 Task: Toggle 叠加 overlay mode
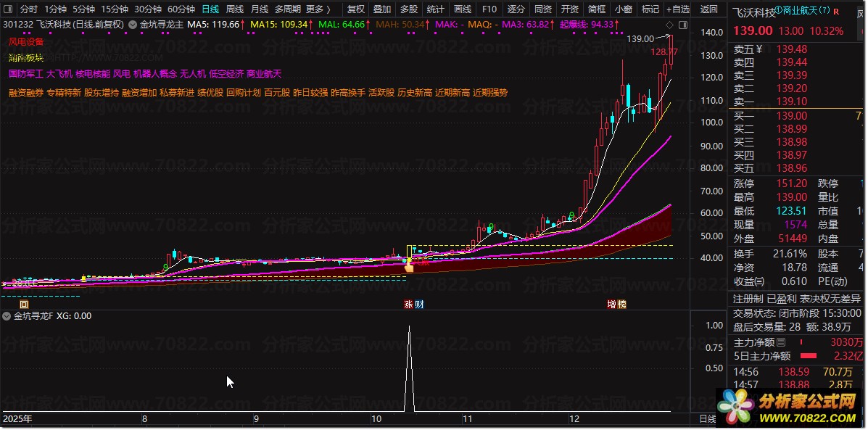382,9
